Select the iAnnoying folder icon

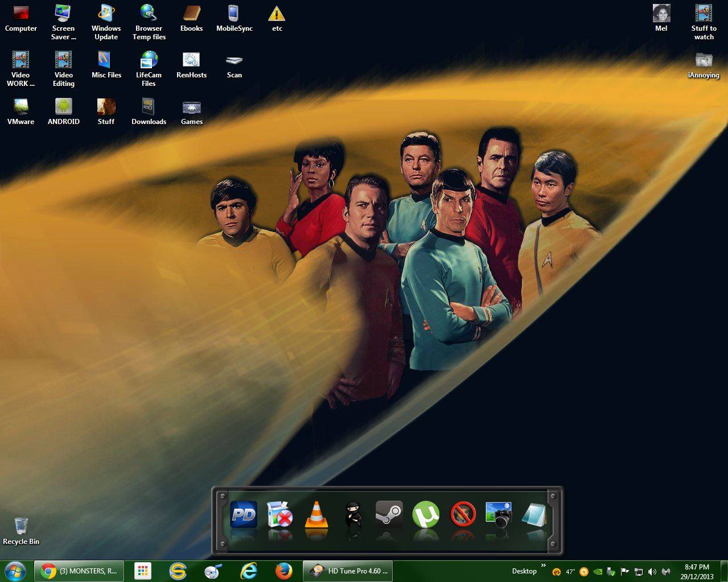click(704, 65)
